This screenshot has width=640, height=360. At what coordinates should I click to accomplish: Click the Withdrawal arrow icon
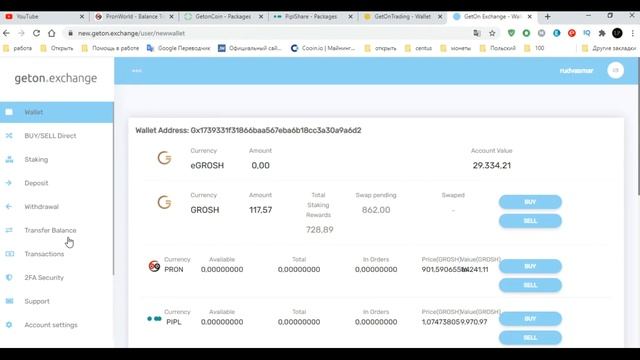point(9,207)
